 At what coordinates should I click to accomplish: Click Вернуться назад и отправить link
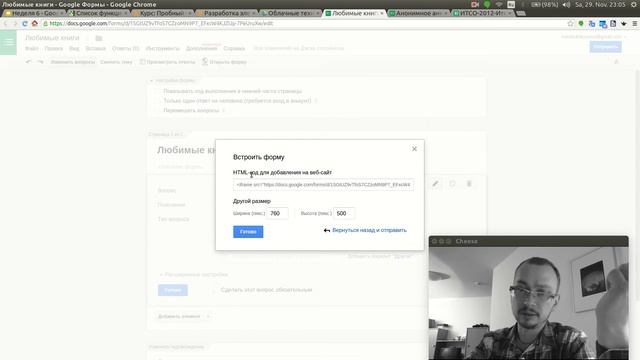coord(369,230)
